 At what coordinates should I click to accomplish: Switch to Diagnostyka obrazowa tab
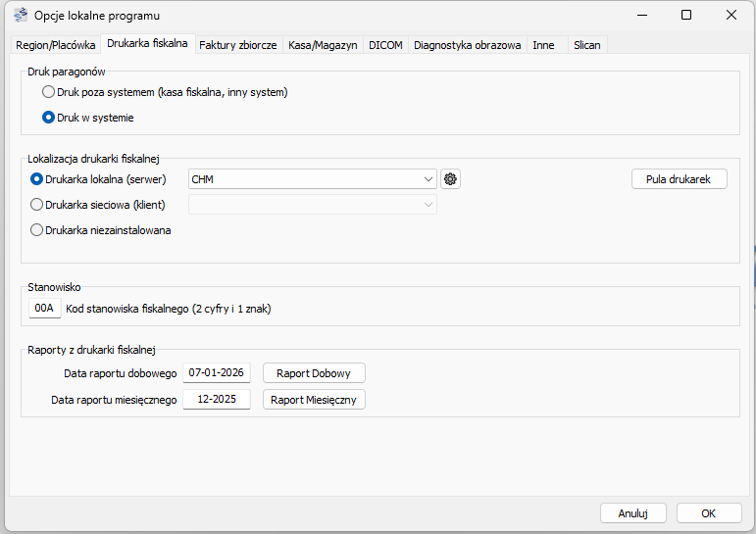[x=467, y=45]
